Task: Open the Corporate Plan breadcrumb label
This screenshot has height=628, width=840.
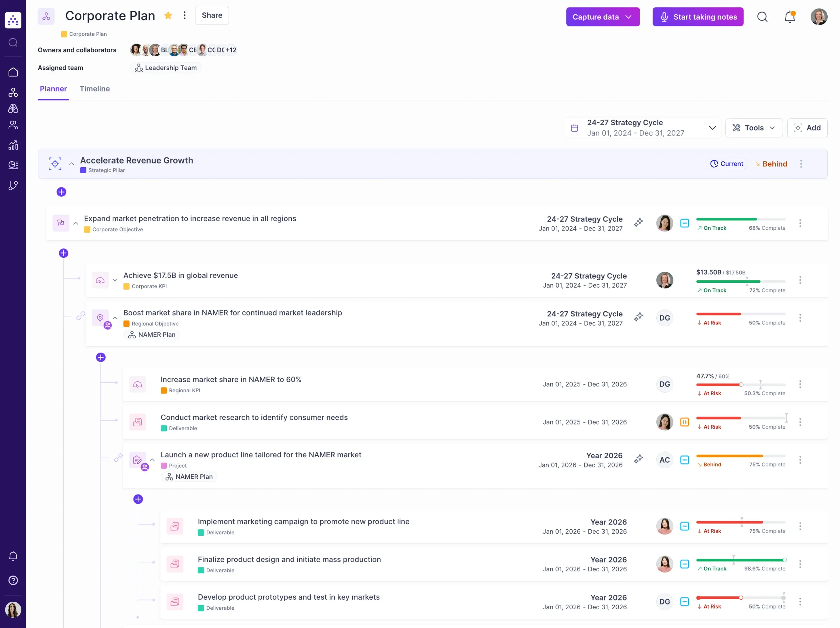Action: pos(84,34)
